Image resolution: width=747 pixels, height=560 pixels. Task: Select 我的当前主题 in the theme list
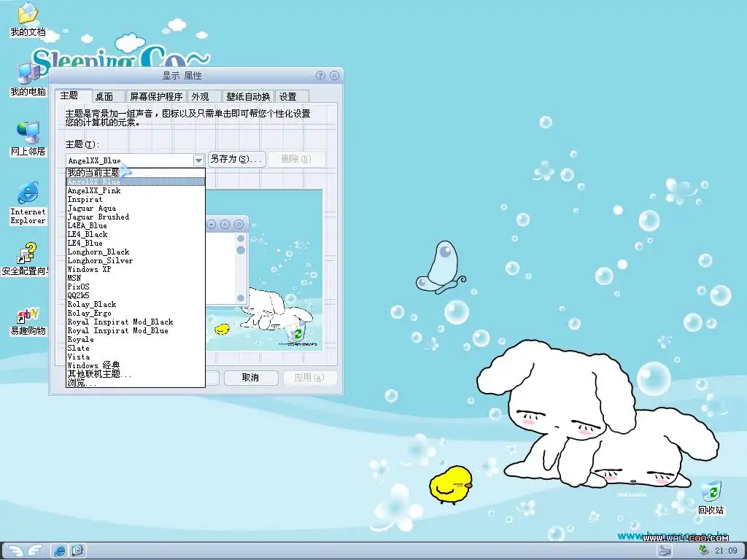click(x=135, y=173)
